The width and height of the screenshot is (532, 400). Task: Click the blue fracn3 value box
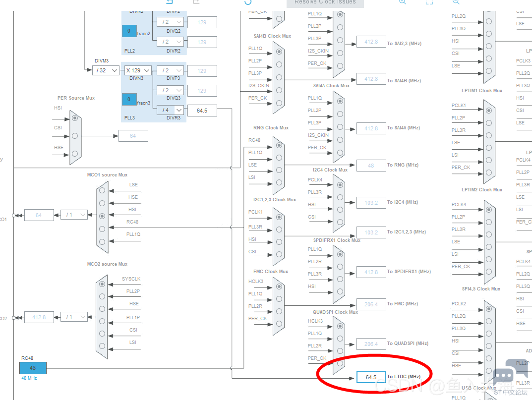[129, 99]
